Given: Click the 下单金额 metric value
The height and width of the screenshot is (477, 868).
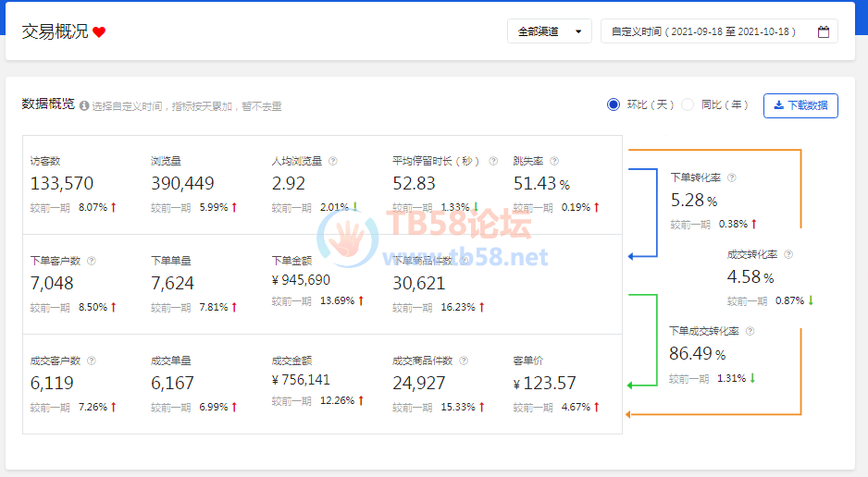Looking at the screenshot, I should pyautogui.click(x=301, y=280).
